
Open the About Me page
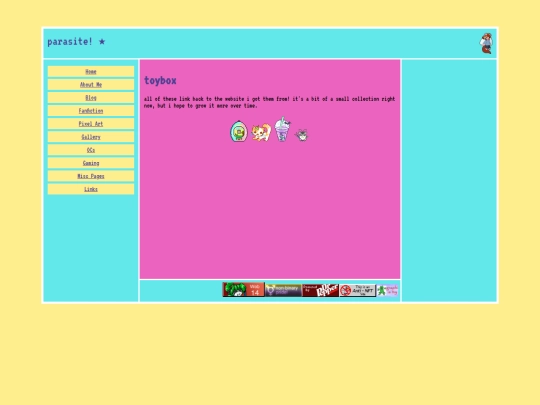point(91,85)
